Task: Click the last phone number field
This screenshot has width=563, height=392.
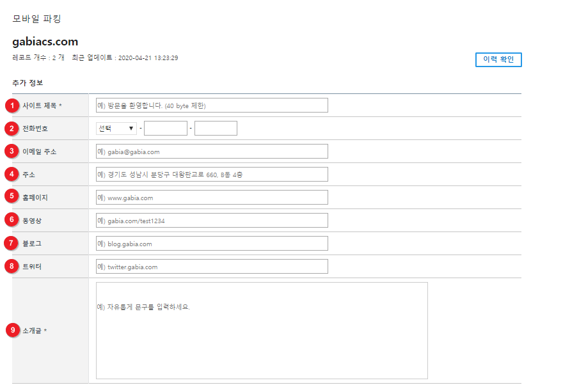Action: coord(216,128)
